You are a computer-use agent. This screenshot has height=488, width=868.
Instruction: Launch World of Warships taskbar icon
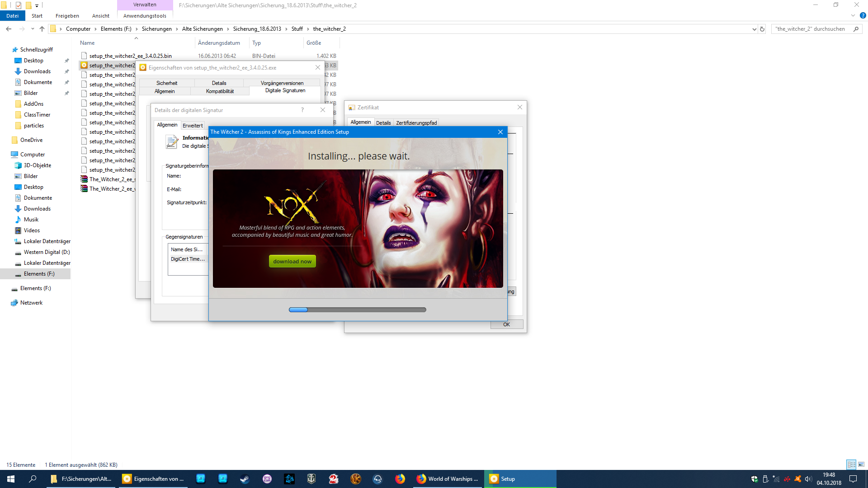pyautogui.click(x=311, y=479)
